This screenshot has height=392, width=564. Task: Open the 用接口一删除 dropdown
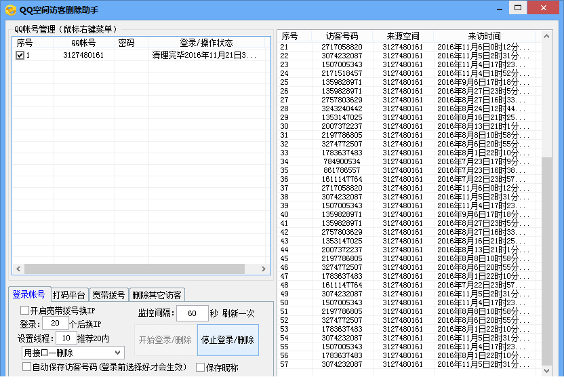73,353
